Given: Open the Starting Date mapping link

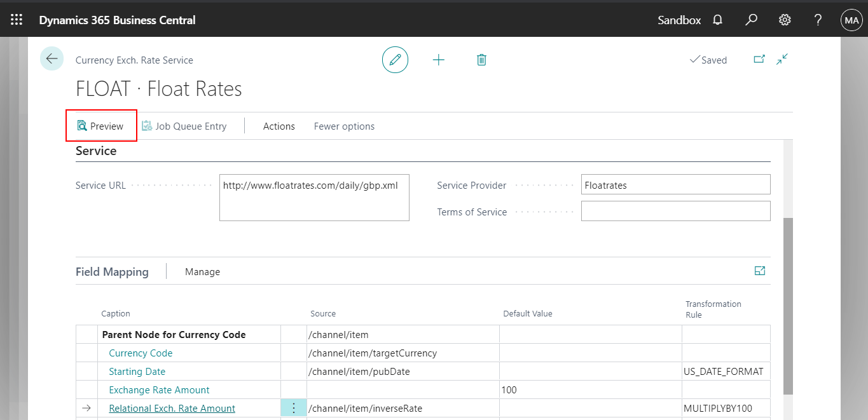Looking at the screenshot, I should [137, 371].
